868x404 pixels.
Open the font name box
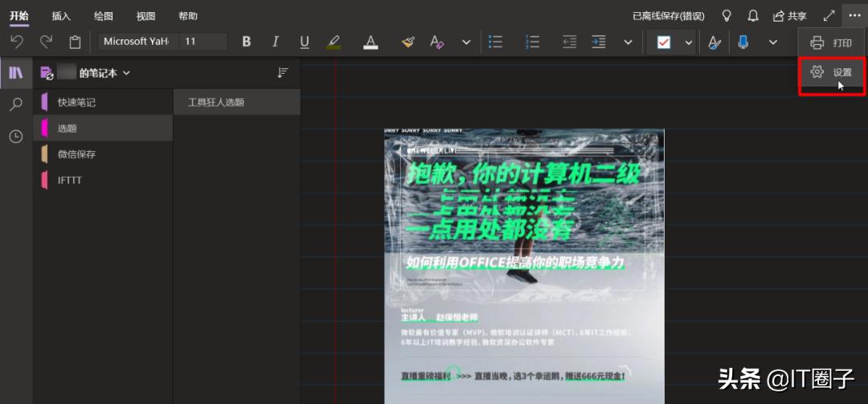138,42
